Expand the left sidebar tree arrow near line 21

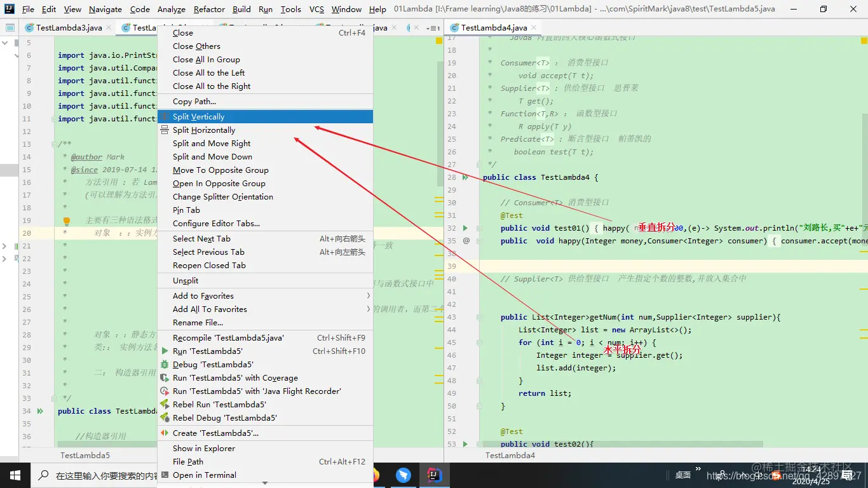click(x=5, y=246)
